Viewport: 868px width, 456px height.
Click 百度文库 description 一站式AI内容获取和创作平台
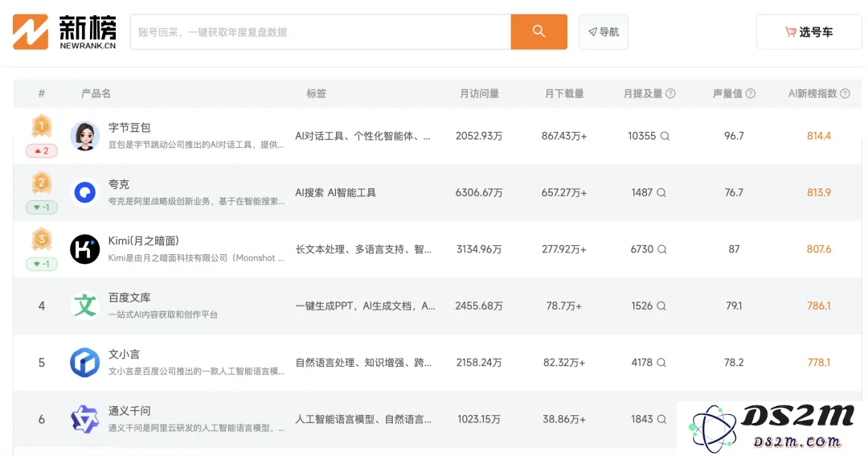pyautogui.click(x=162, y=314)
